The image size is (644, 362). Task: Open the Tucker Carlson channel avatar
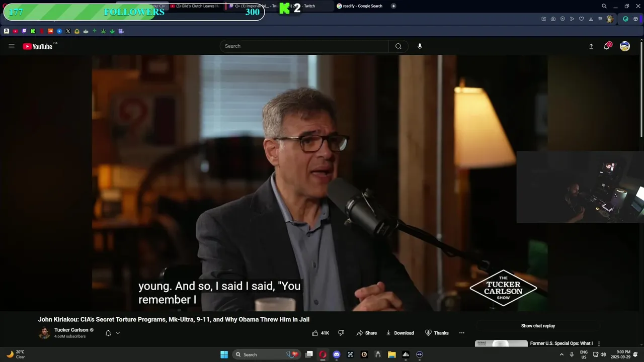click(44, 333)
